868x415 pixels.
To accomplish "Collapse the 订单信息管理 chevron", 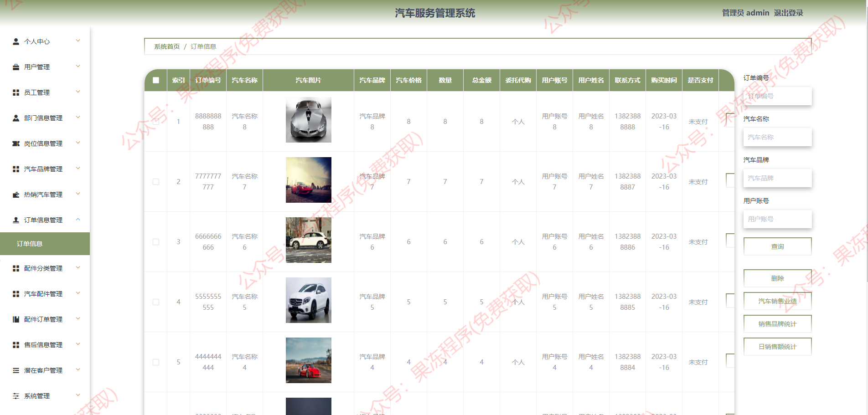I will pos(78,220).
